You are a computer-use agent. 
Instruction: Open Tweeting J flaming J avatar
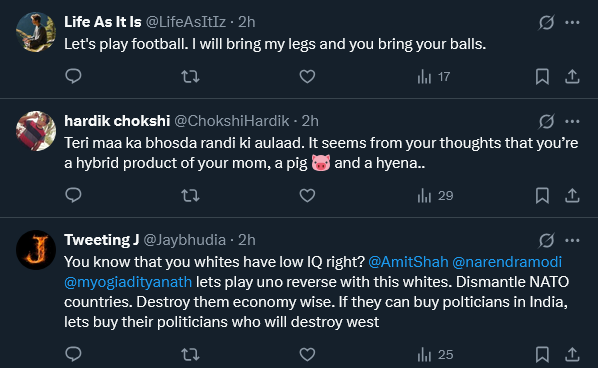[36, 250]
